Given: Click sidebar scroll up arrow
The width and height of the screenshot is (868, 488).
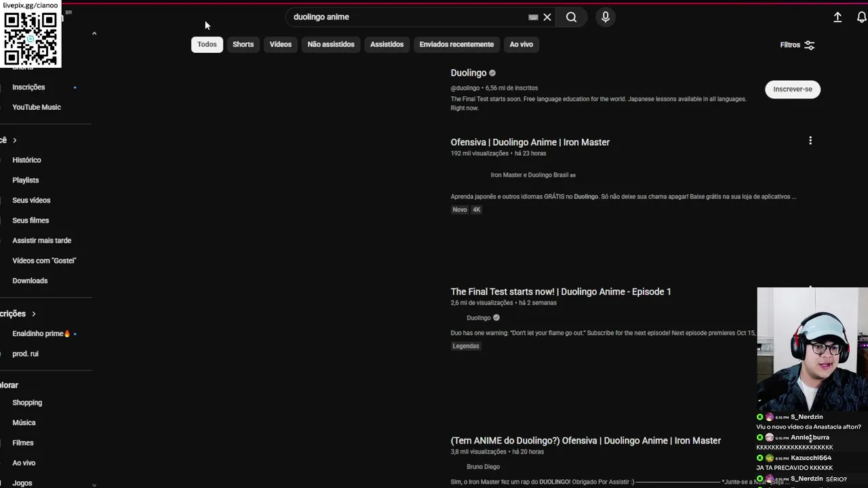Looking at the screenshot, I should coord(94,33).
